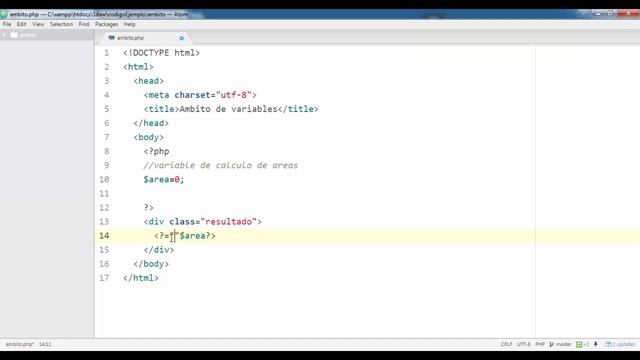The height and width of the screenshot is (360, 640).
Task: Click the PHP grammar selector
Action: tap(540, 344)
